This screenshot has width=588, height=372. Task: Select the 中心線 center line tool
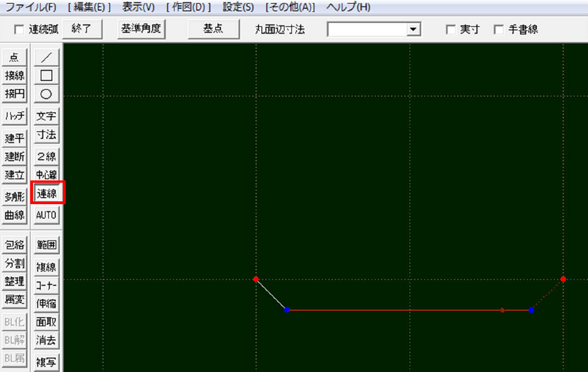click(x=47, y=175)
